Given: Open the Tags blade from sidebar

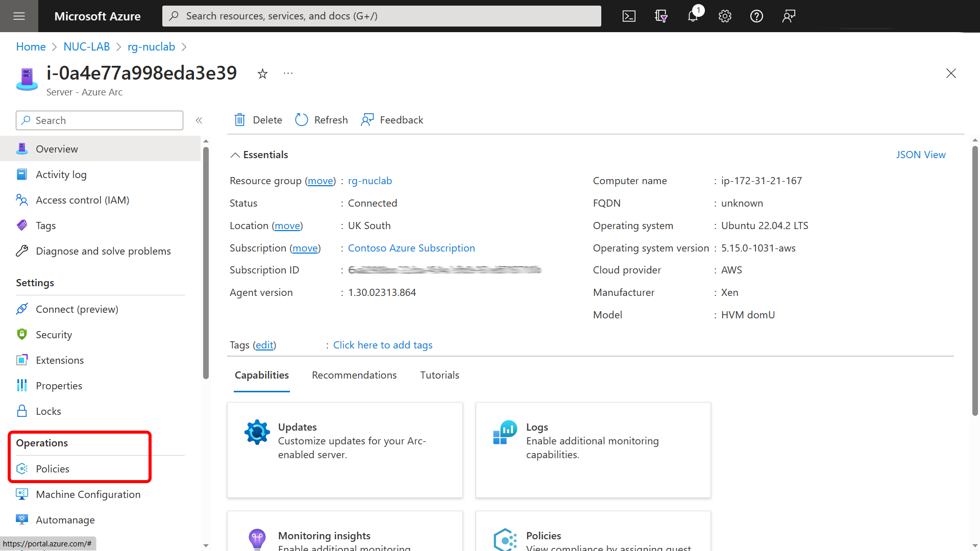Looking at the screenshot, I should (45, 225).
